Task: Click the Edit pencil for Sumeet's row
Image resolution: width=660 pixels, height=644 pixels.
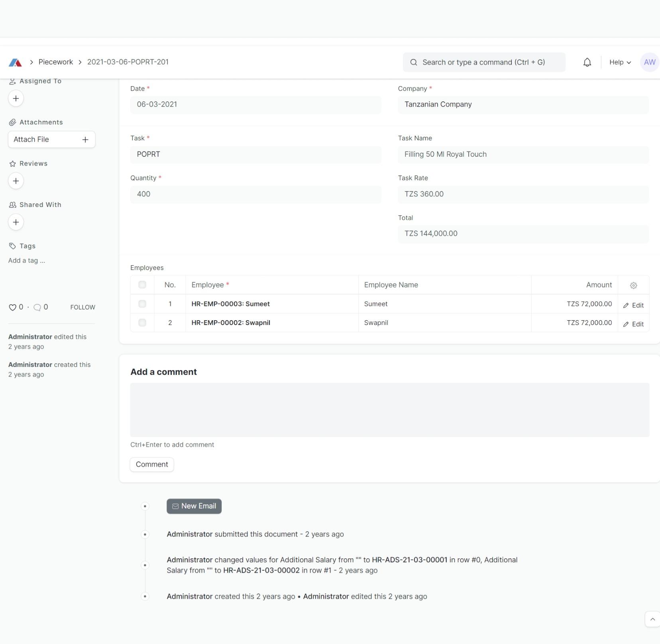Action: 633,305
